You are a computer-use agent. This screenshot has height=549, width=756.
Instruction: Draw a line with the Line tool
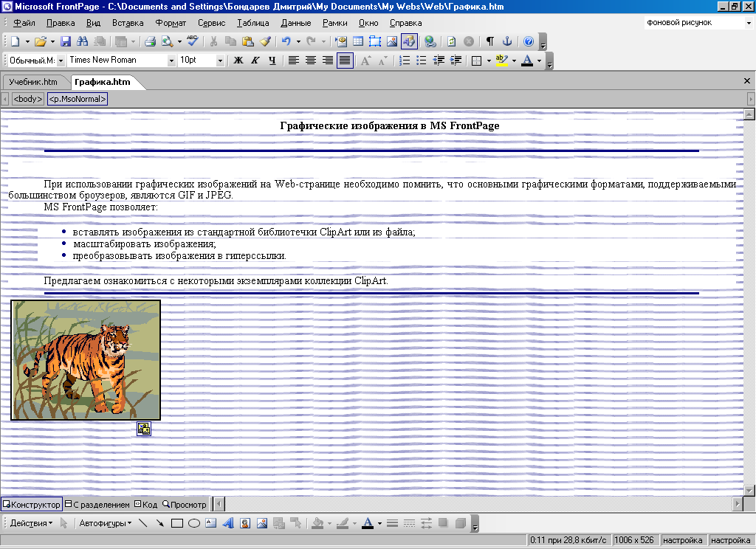(x=142, y=523)
